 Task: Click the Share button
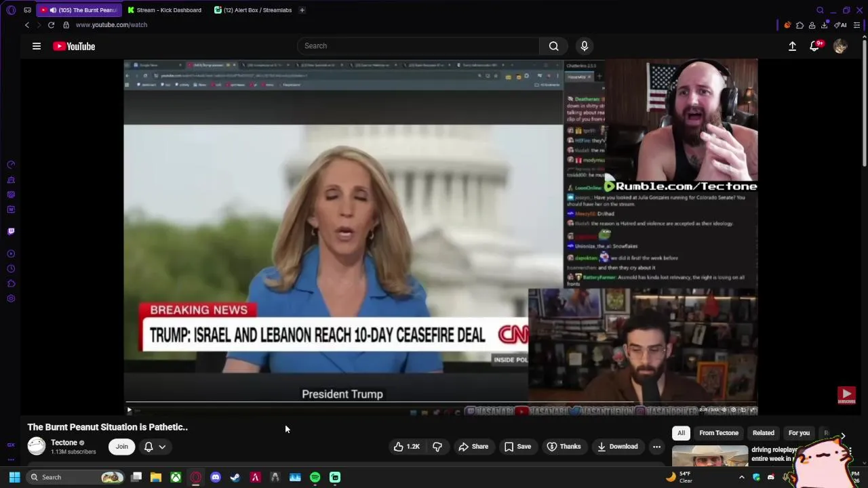coord(473,447)
